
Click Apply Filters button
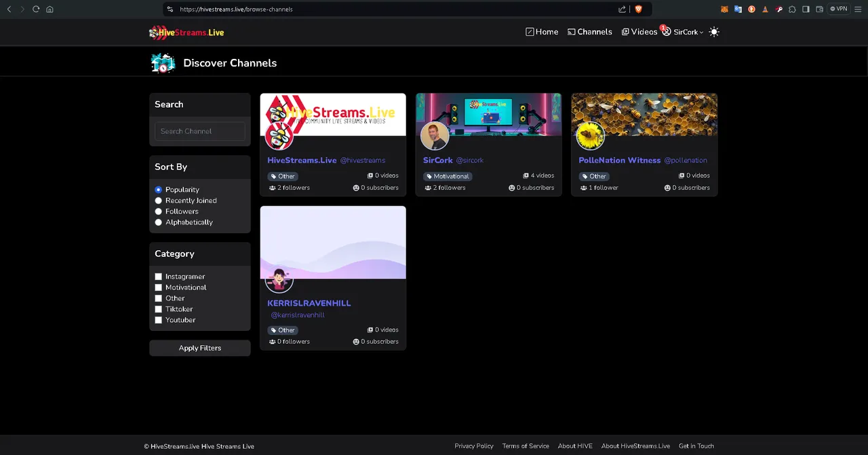click(200, 348)
